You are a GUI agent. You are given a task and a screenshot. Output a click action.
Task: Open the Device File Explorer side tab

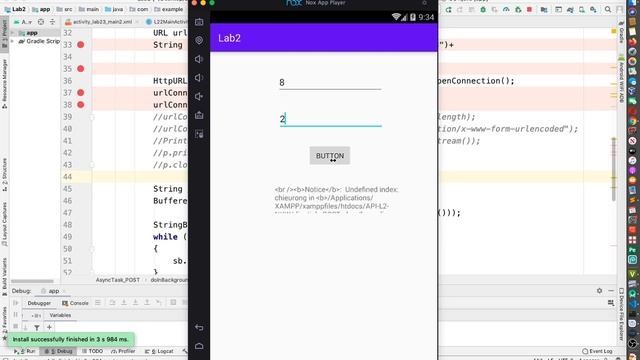click(621, 314)
